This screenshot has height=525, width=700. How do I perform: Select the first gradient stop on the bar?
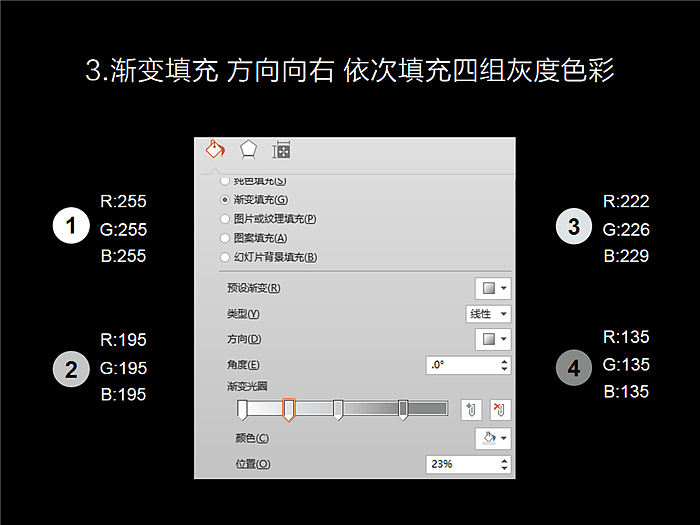242,410
